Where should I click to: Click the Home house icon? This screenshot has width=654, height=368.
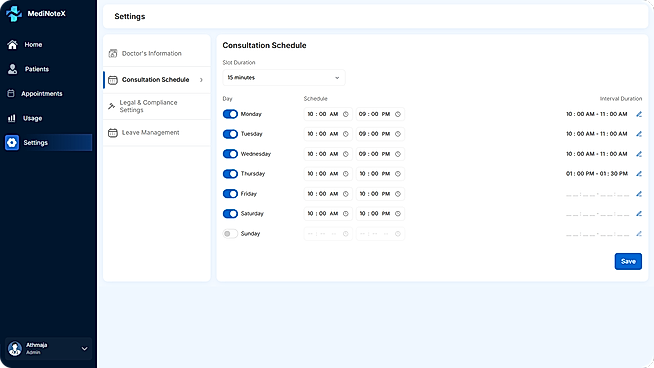coord(13,45)
